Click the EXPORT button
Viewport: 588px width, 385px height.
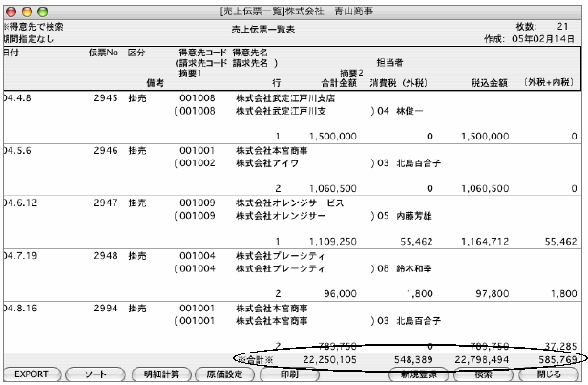point(33,375)
